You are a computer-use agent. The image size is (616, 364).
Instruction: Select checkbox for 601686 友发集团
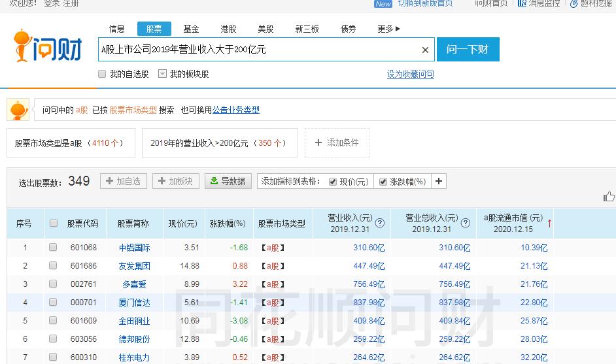point(53,265)
